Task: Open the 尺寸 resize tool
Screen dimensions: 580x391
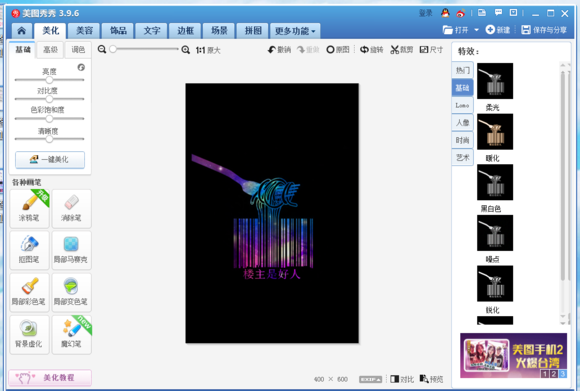Action: [x=431, y=50]
